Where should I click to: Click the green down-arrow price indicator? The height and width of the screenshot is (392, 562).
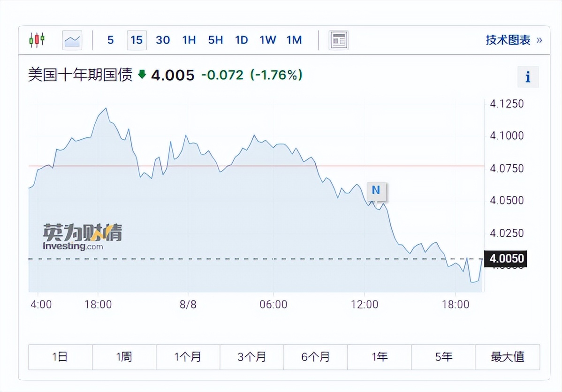pyautogui.click(x=142, y=75)
